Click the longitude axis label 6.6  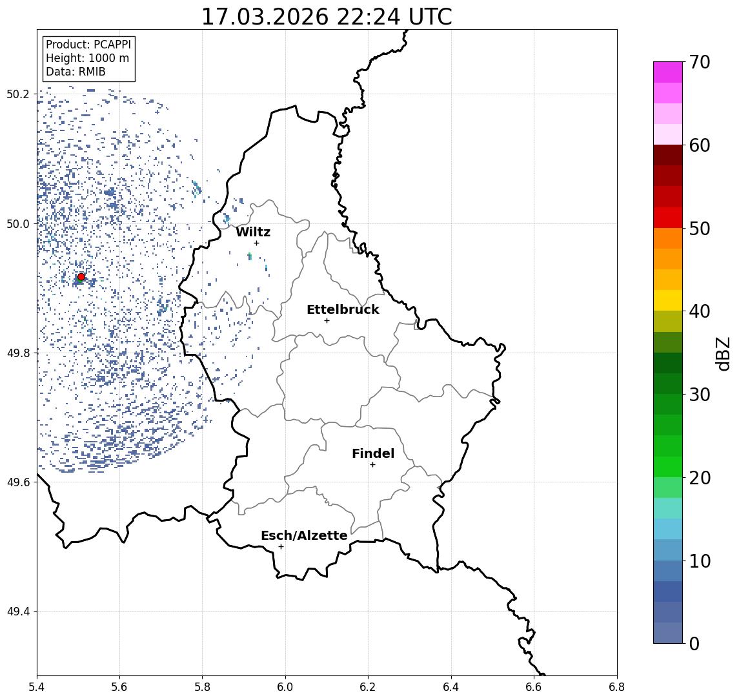click(534, 687)
